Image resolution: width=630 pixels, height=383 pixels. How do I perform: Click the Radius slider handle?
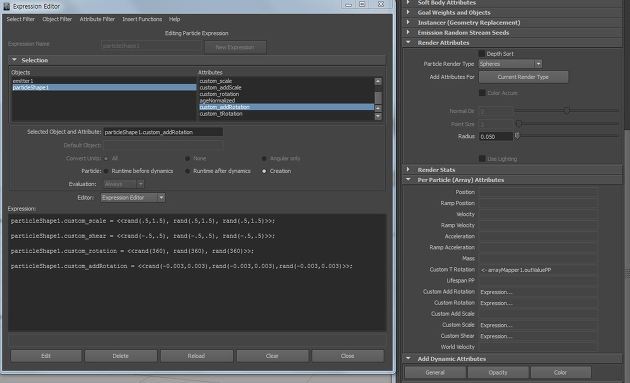coord(517,136)
